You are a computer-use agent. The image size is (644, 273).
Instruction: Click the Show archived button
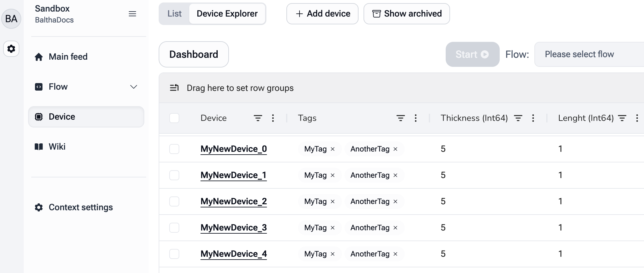[x=407, y=14]
